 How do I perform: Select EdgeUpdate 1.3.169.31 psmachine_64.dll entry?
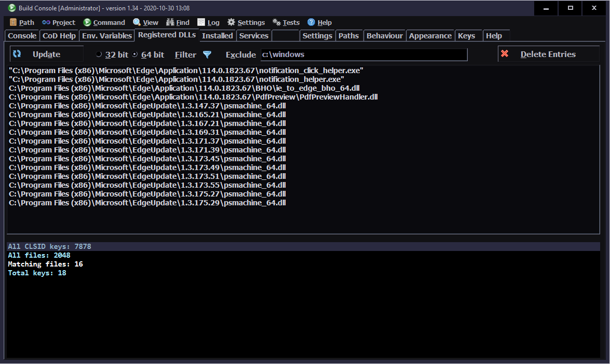[147, 132]
